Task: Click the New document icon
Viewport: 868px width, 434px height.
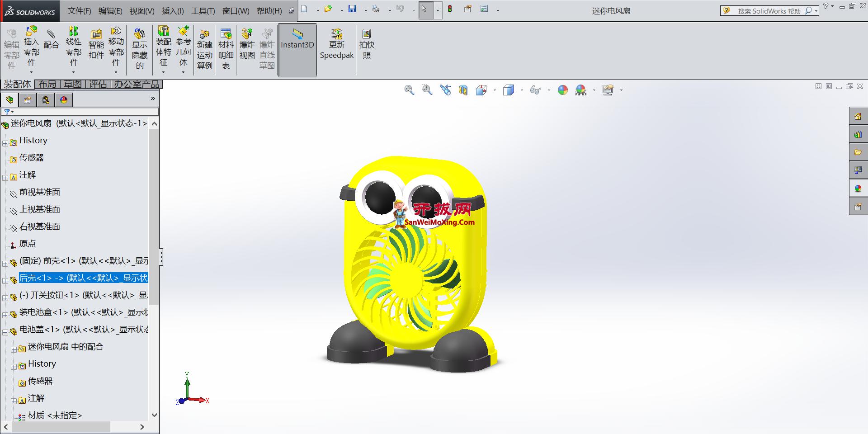Action: tap(304, 9)
